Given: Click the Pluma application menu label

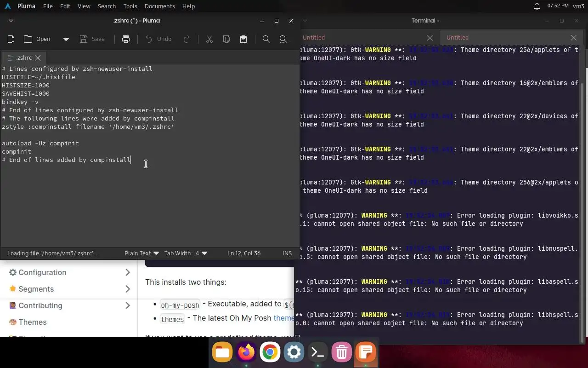Looking at the screenshot, I should (26, 6).
